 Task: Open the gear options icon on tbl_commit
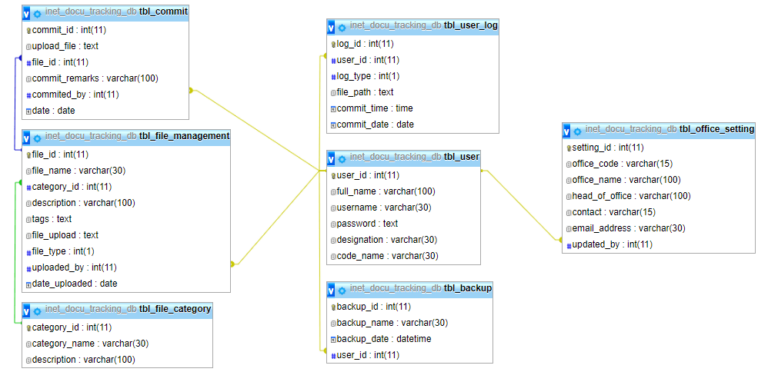coord(37,13)
